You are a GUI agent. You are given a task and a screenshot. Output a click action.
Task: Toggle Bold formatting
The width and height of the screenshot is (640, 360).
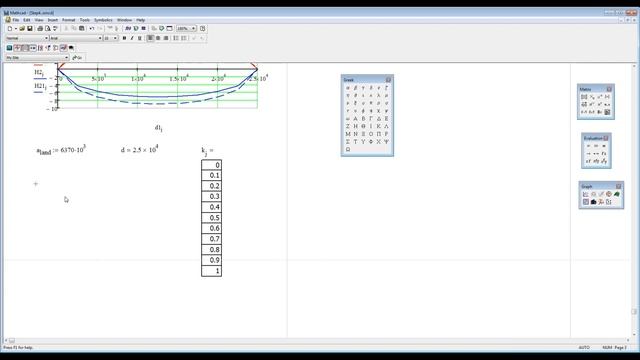(124, 38)
